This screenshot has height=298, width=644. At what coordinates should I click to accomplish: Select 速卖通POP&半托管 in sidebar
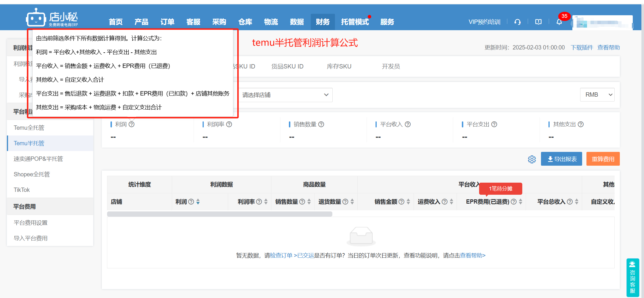pyautogui.click(x=50, y=159)
